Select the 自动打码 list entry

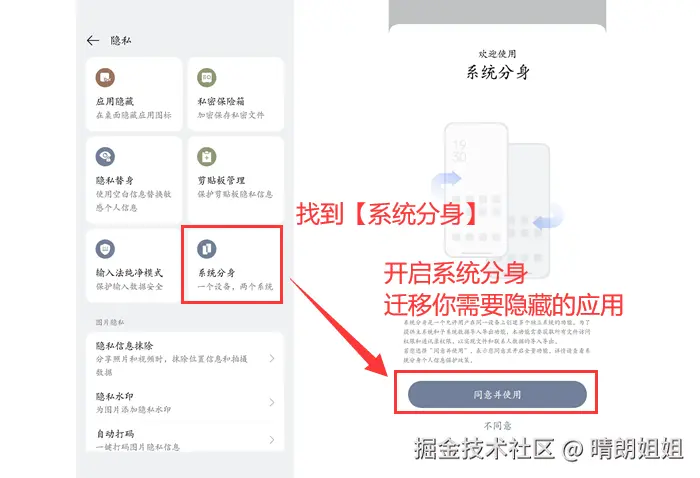(x=185, y=440)
